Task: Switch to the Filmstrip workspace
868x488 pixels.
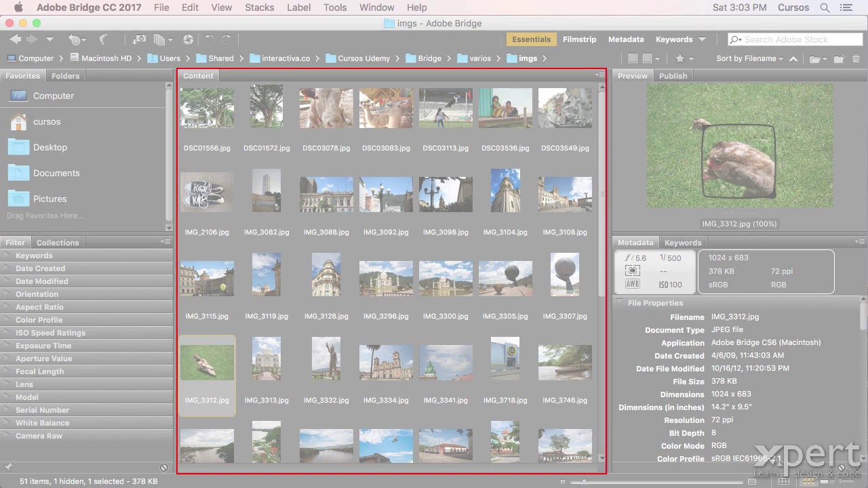Action: point(579,39)
